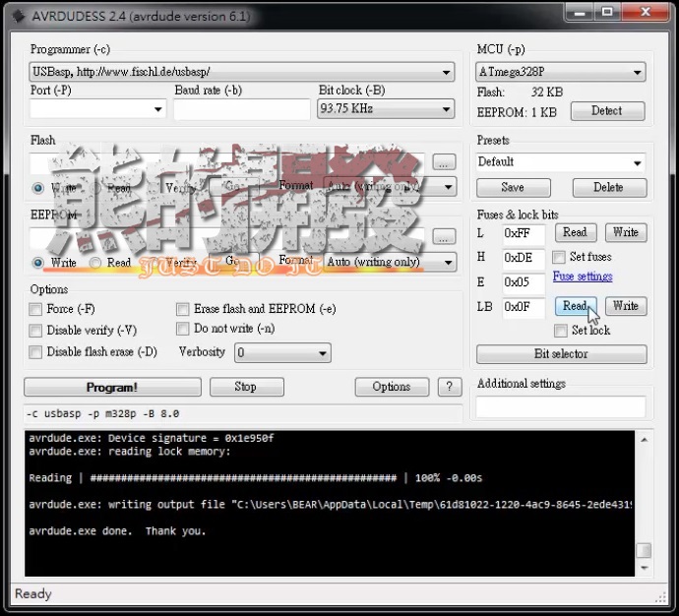
Task: Click the command line text field
Action: point(242,414)
